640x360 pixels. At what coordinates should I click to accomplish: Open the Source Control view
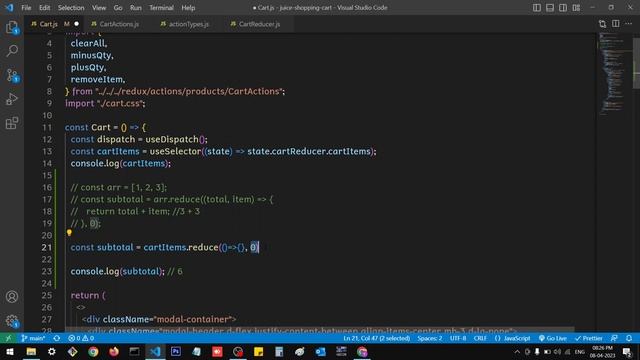(12, 75)
